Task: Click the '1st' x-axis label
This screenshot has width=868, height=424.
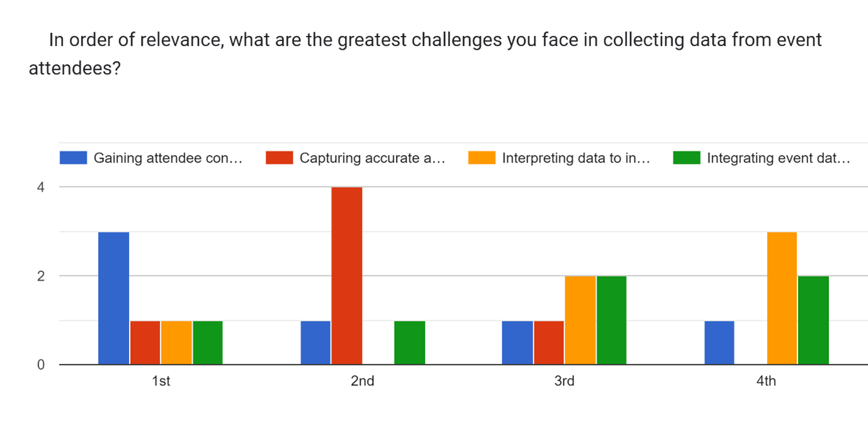Action: click(x=161, y=381)
